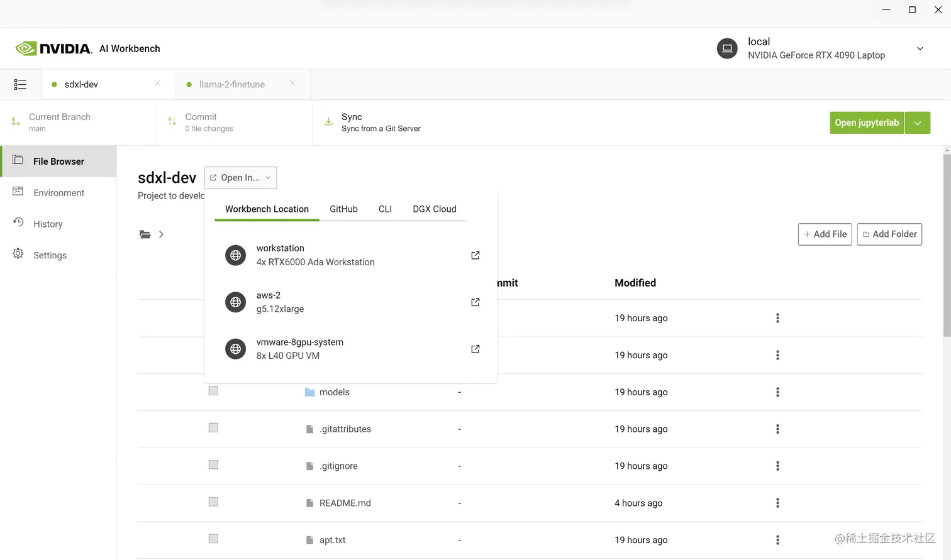Open Commit 0 file changes
The image size is (951, 560).
pyautogui.click(x=234, y=123)
